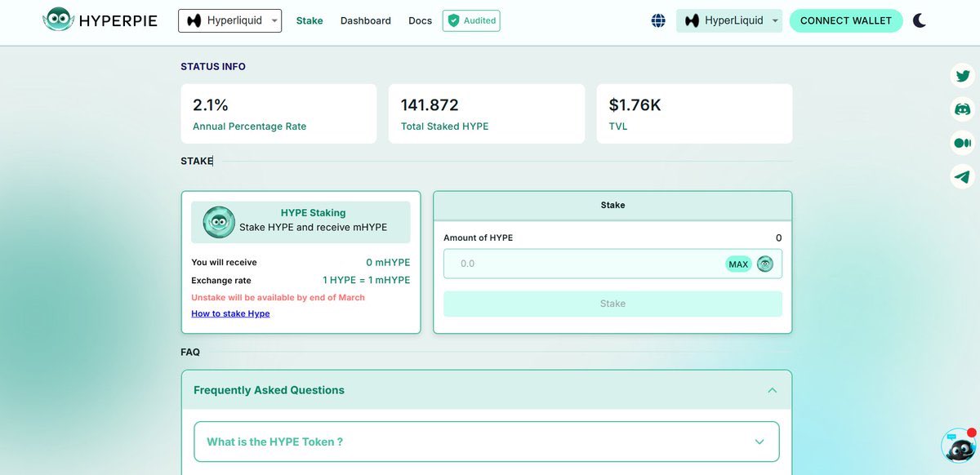This screenshot has height=475, width=980.
Task: Click the Hyperpie owl logo
Action: click(57, 20)
